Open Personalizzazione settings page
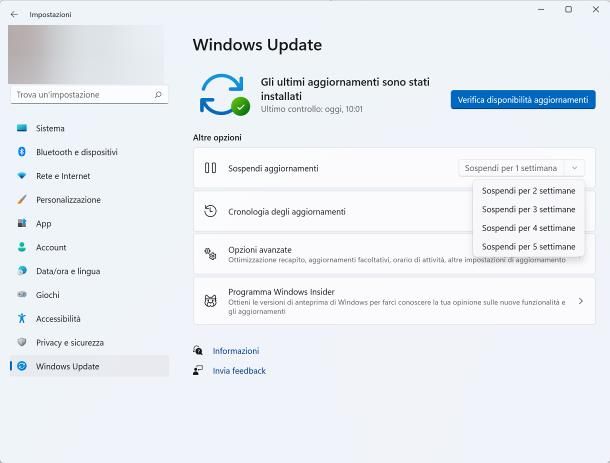Screen dimensions: 610x463 point(90,200)
